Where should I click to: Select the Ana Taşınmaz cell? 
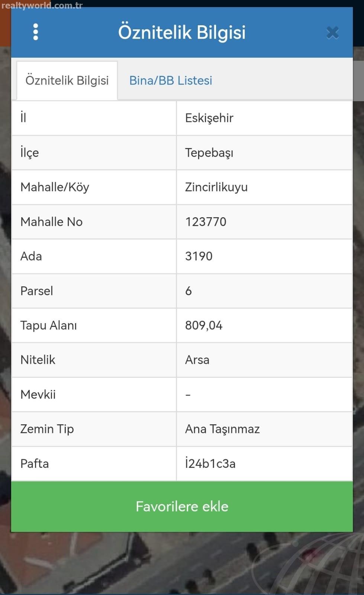pyautogui.click(x=264, y=429)
